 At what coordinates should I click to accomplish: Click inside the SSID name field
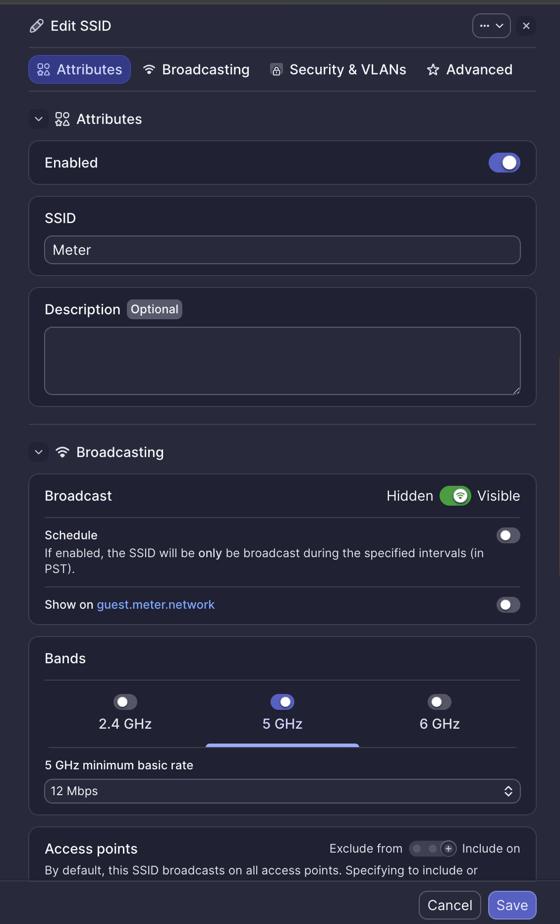click(x=282, y=250)
